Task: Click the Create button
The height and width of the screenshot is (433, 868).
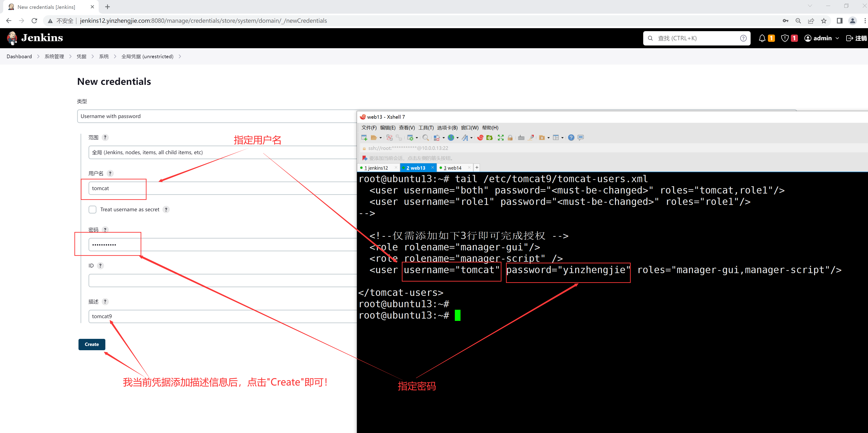Action: coord(92,345)
